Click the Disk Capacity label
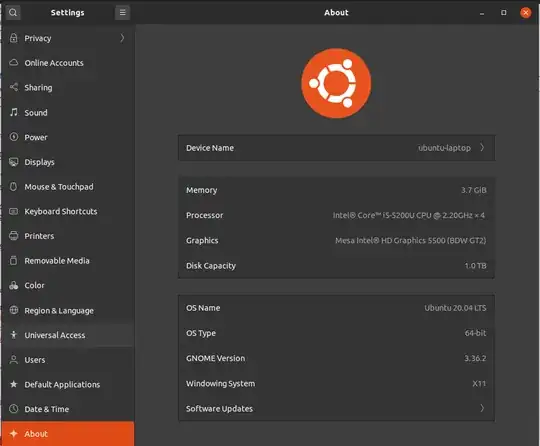The height and width of the screenshot is (446, 540). click(x=211, y=266)
